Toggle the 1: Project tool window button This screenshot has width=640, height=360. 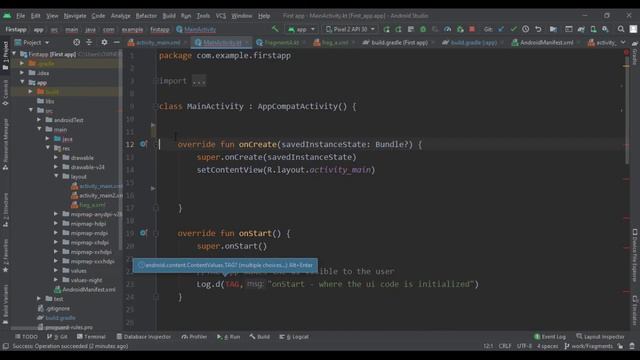5,56
